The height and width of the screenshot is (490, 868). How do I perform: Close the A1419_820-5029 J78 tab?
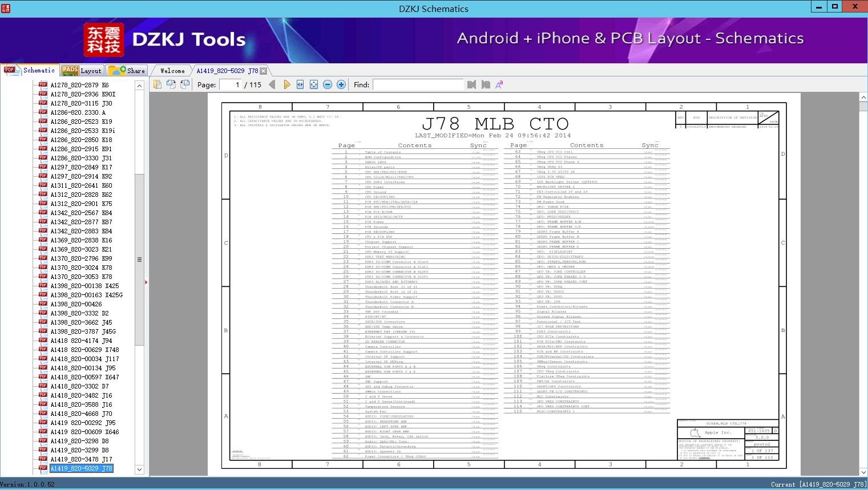tap(263, 71)
